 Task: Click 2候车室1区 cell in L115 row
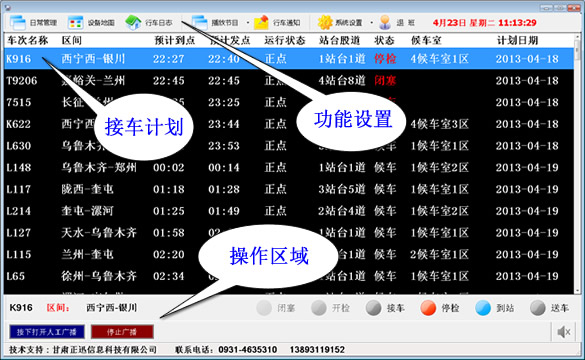tap(439, 254)
